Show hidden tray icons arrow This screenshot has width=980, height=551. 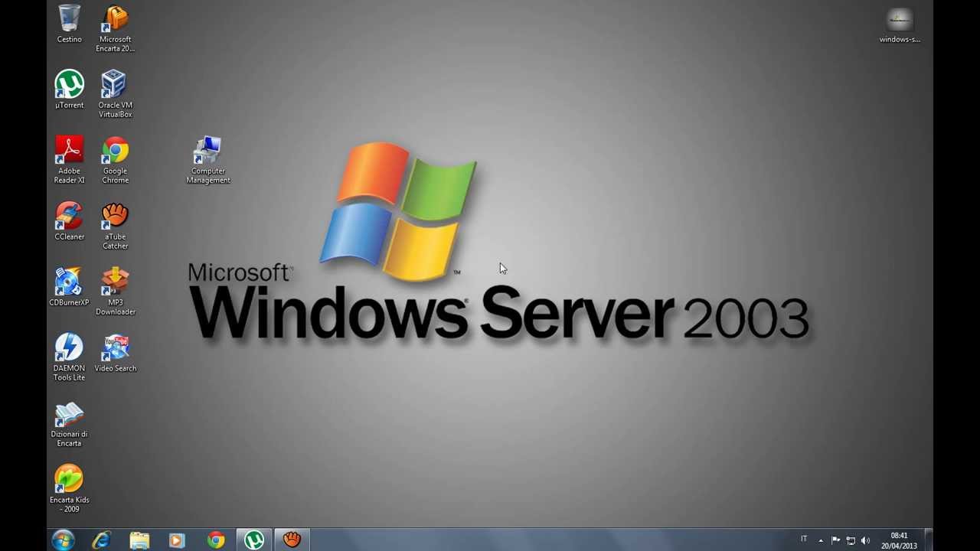(821, 540)
